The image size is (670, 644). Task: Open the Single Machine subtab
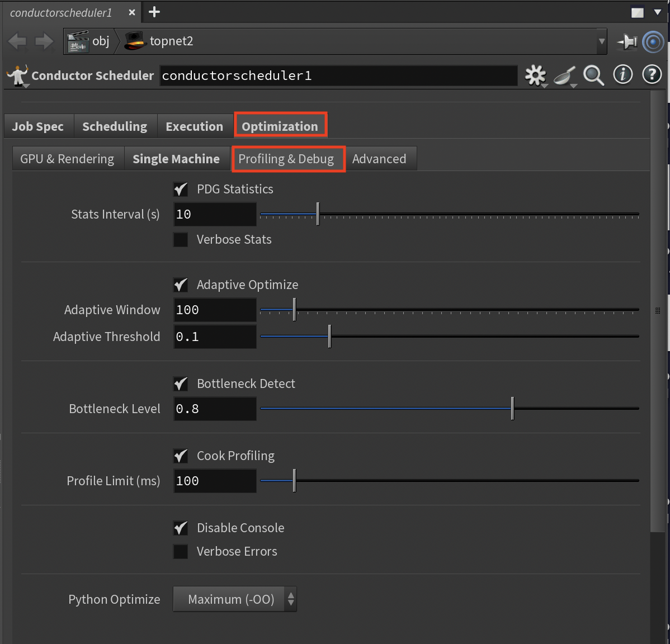click(x=177, y=159)
